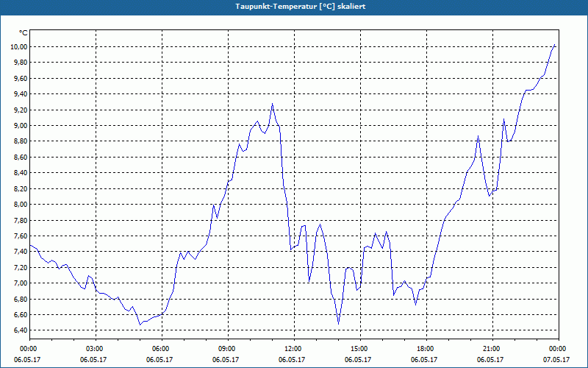The height and width of the screenshot is (368, 588).
Task: Pick the 18:00 time tick label
Action: click(426, 349)
